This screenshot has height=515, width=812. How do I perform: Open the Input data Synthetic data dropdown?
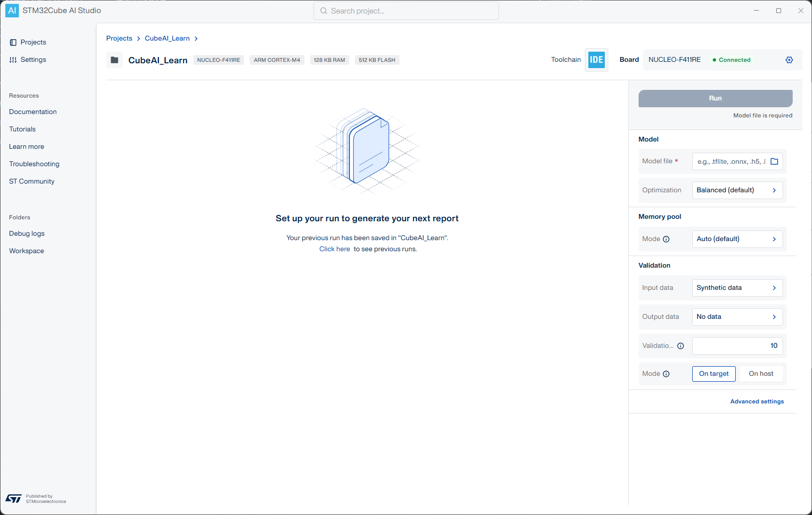coord(738,288)
